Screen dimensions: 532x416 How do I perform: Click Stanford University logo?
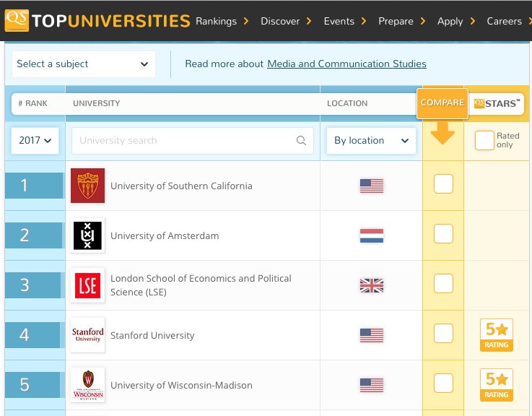coord(87,335)
